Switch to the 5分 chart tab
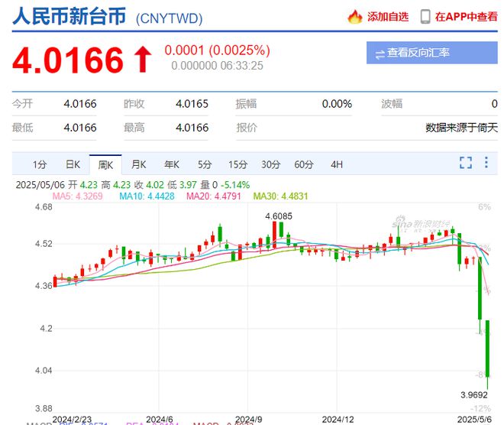This screenshot has height=425, width=504. pos(205,164)
